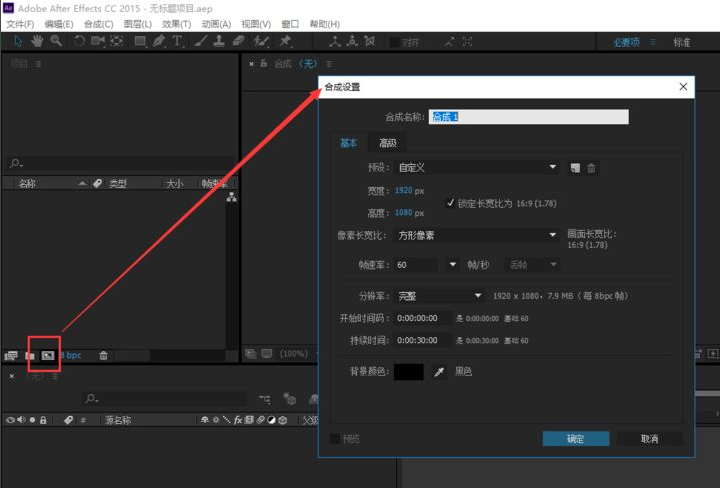The height and width of the screenshot is (488, 720).
Task: Click the eye video column icon in timeline
Action: (10, 420)
